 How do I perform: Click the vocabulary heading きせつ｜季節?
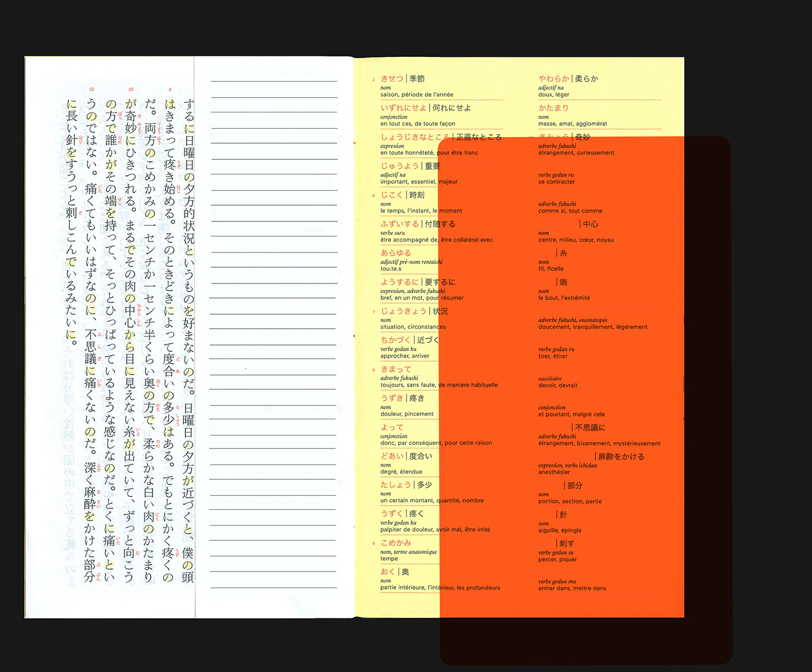(402, 79)
